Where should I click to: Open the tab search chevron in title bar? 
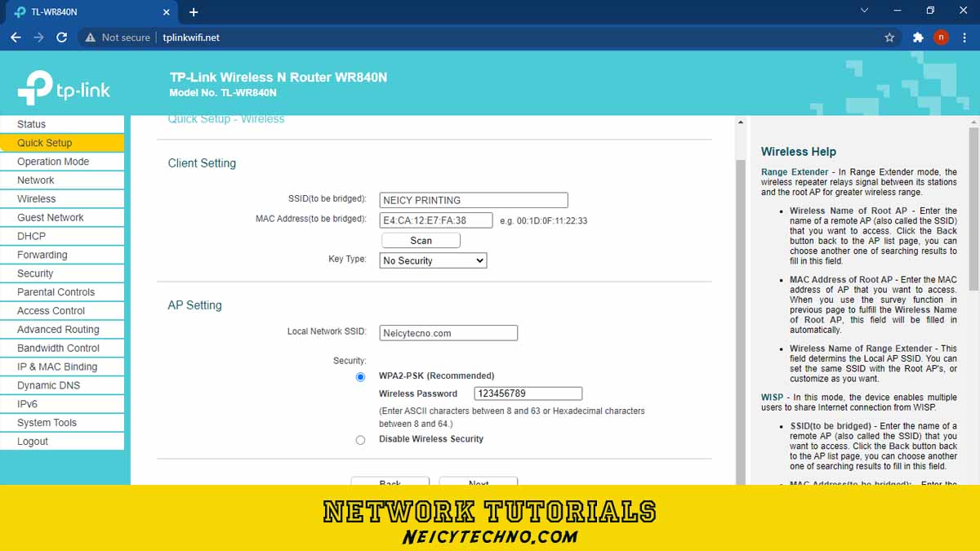tap(865, 11)
